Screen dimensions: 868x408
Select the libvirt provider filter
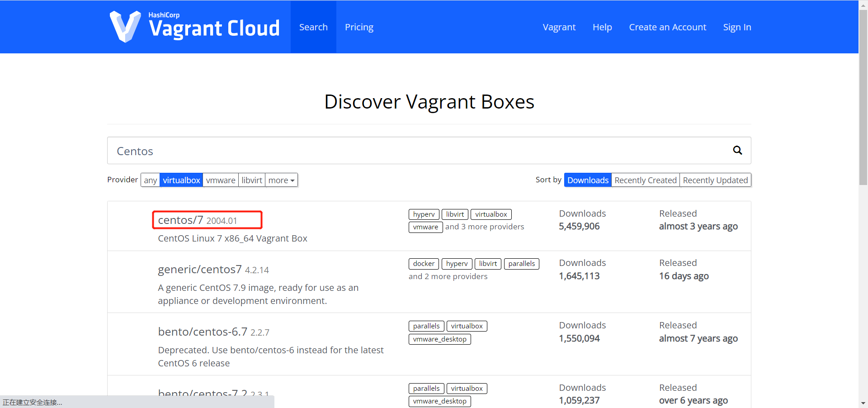(252, 180)
